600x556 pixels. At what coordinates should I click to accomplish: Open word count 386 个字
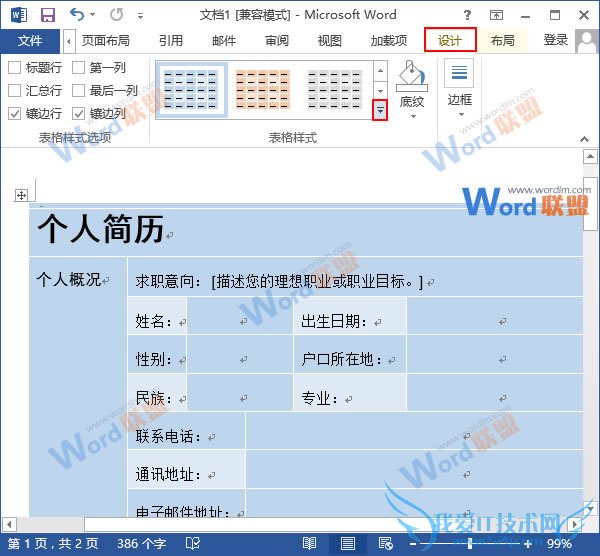click(142, 544)
